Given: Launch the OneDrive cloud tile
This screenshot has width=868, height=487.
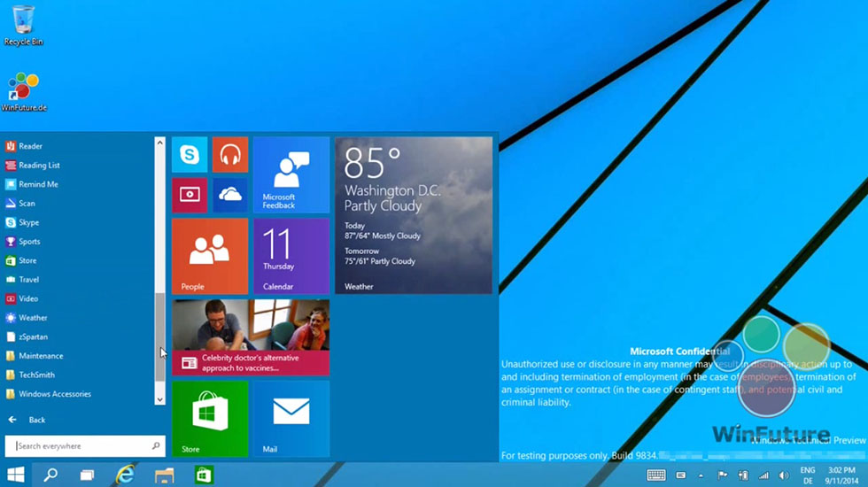Looking at the screenshot, I should [230, 195].
